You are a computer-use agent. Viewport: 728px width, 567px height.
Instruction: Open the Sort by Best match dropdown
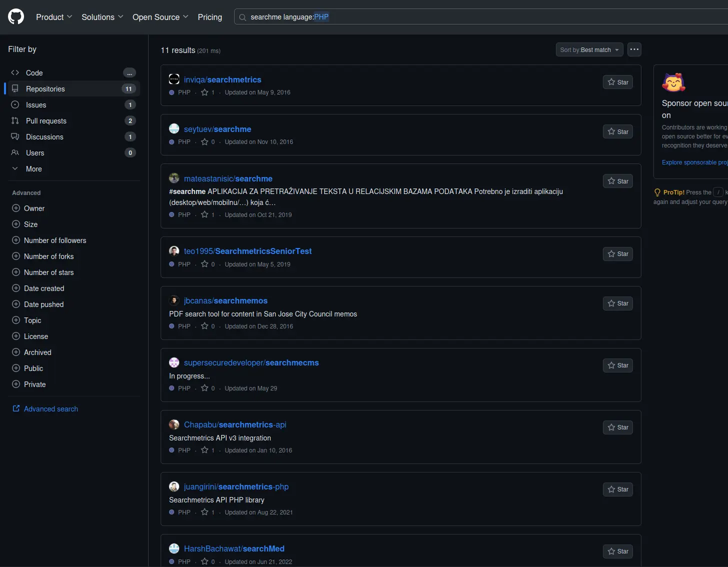tap(589, 49)
